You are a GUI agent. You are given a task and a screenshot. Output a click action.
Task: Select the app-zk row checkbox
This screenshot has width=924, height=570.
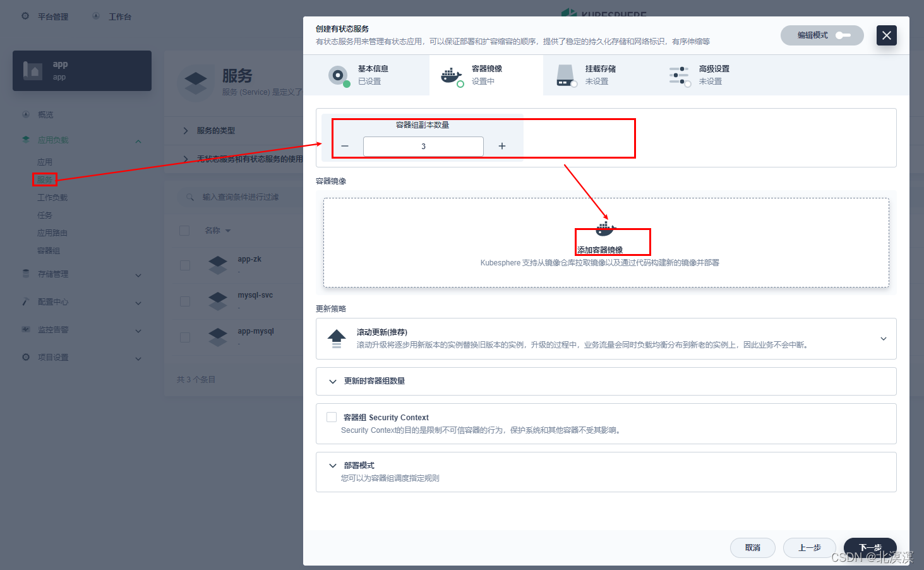coord(185,265)
